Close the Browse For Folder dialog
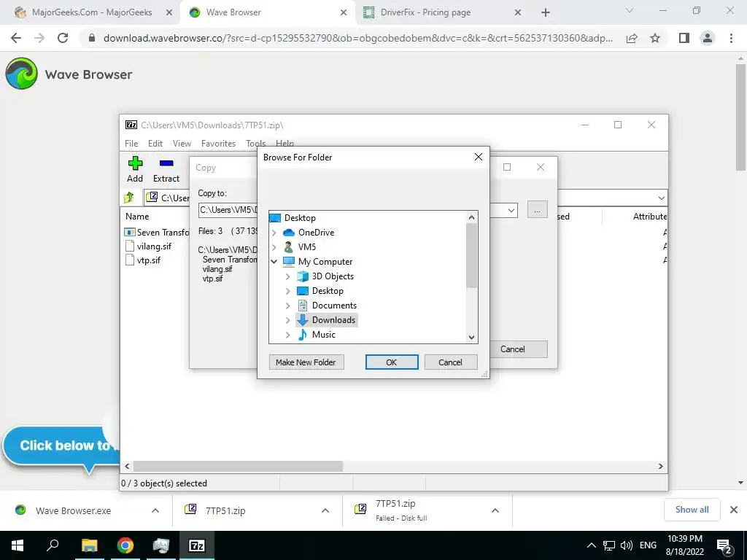 tap(479, 157)
